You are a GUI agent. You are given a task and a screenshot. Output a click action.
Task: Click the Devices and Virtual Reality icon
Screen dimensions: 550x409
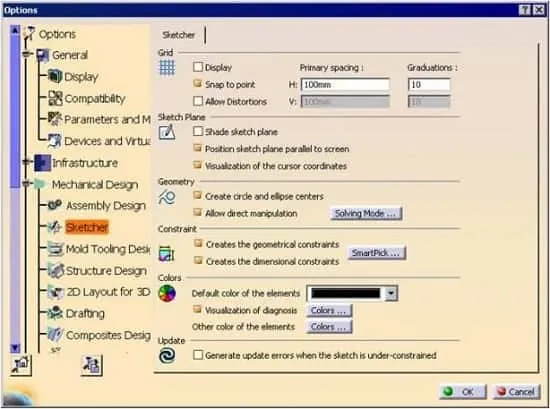tap(54, 141)
